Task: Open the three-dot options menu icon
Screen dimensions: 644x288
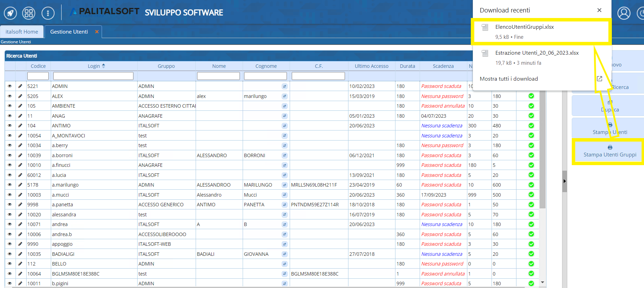Action: [x=48, y=13]
